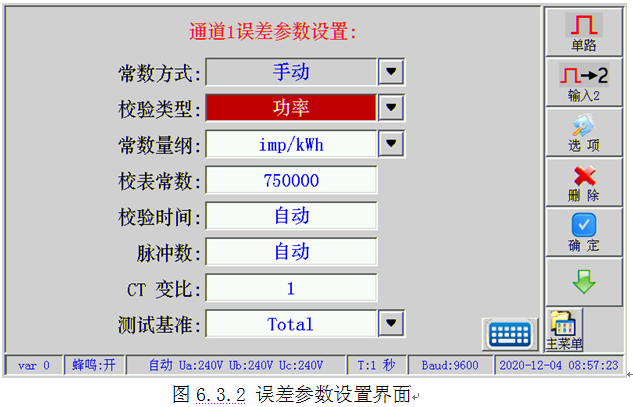The height and width of the screenshot is (407, 633).
Task: Click the 图 6.3.2 figure caption text
Action: [x=291, y=394]
